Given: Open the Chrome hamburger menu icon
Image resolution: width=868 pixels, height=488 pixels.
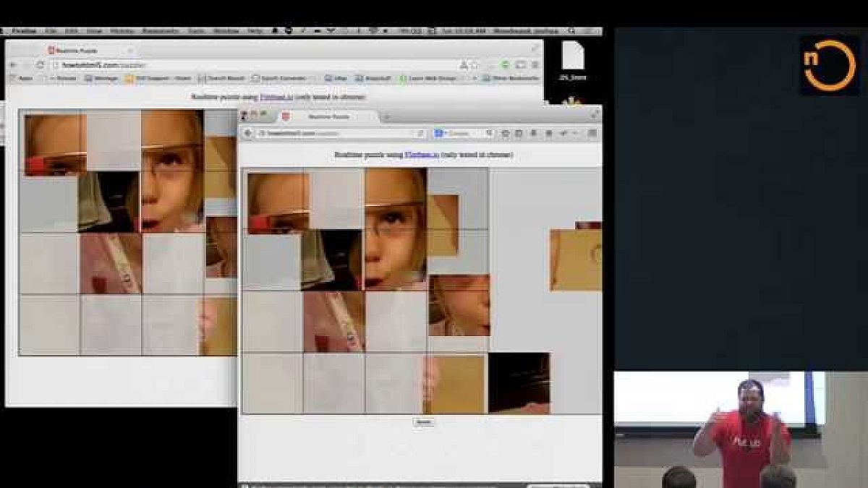Looking at the screenshot, I should point(535,65).
